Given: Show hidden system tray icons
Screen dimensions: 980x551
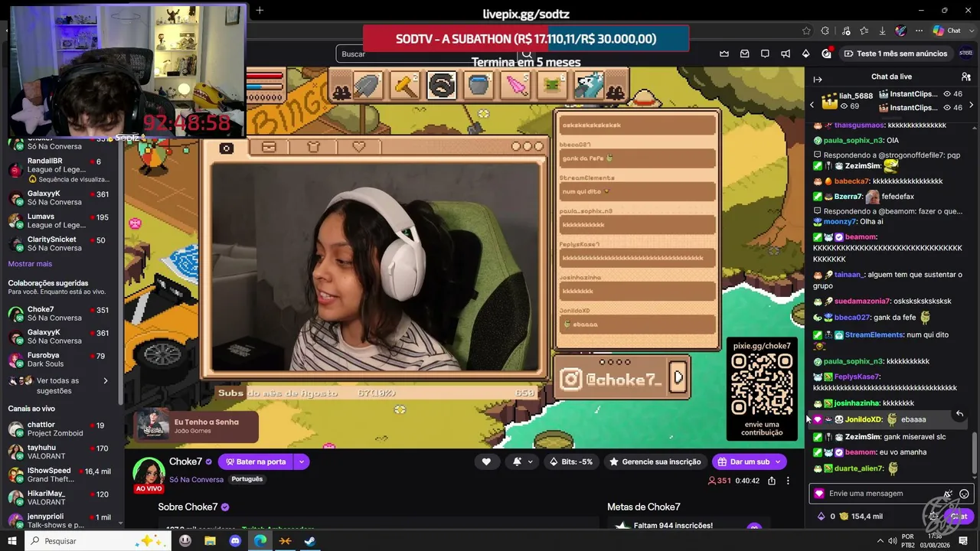Looking at the screenshot, I should [880, 541].
